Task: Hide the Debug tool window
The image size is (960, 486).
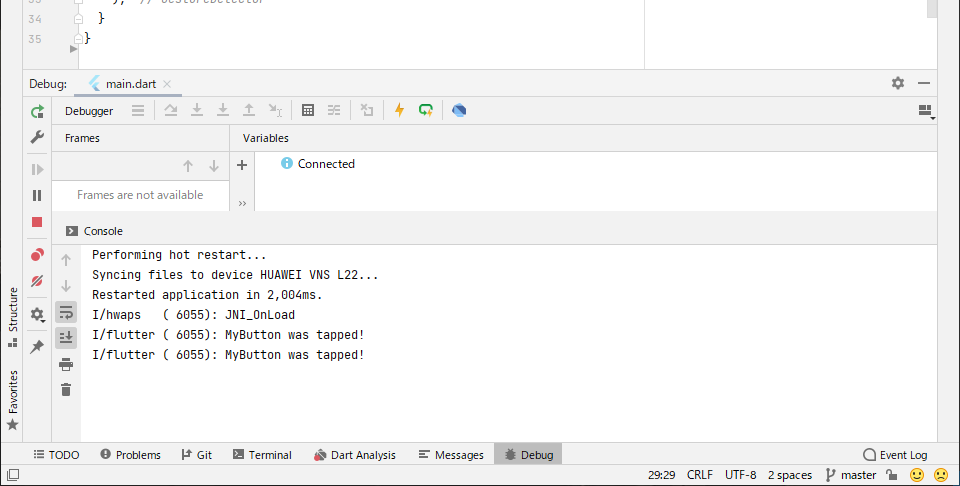Action: (924, 83)
